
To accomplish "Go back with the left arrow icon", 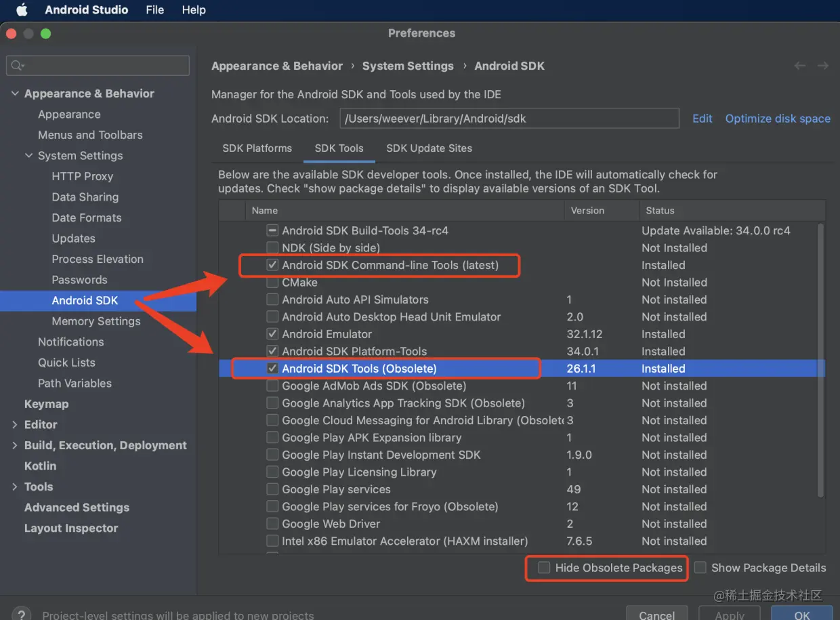I will point(800,66).
